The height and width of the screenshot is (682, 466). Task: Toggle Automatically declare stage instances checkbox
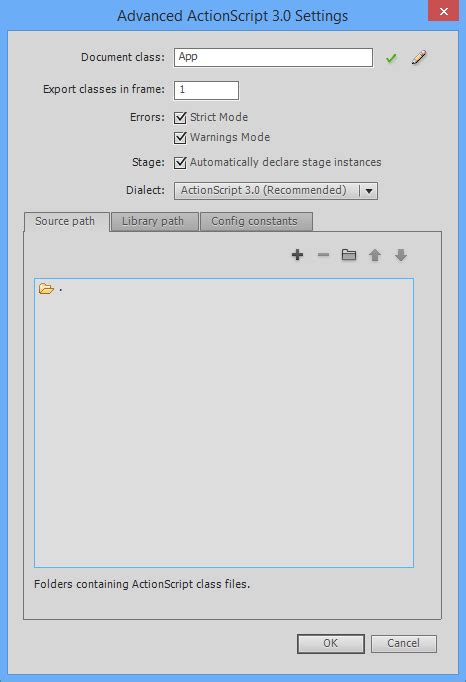point(180,163)
